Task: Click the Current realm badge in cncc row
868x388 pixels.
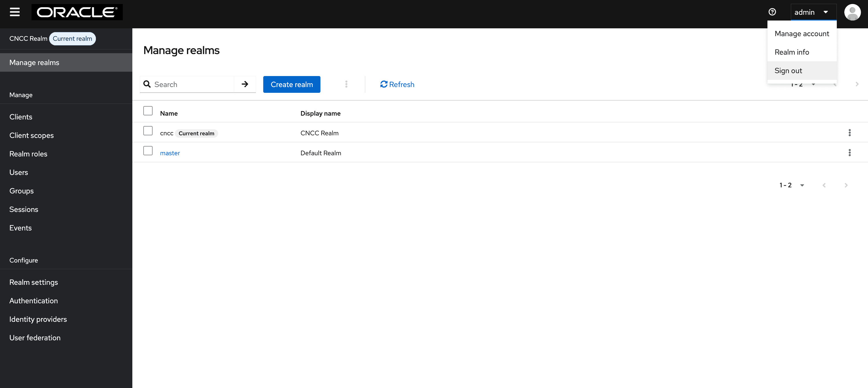Action: (x=196, y=134)
